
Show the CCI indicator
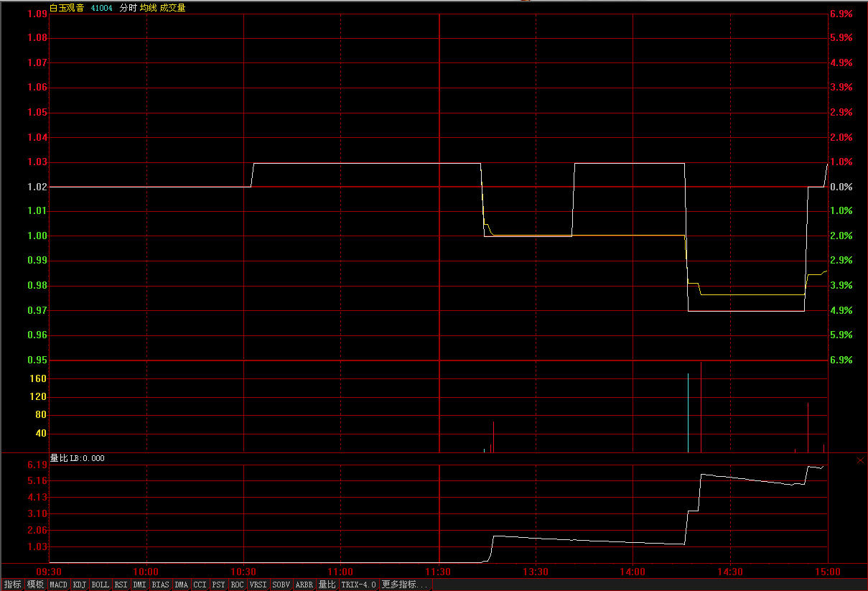tap(200, 585)
